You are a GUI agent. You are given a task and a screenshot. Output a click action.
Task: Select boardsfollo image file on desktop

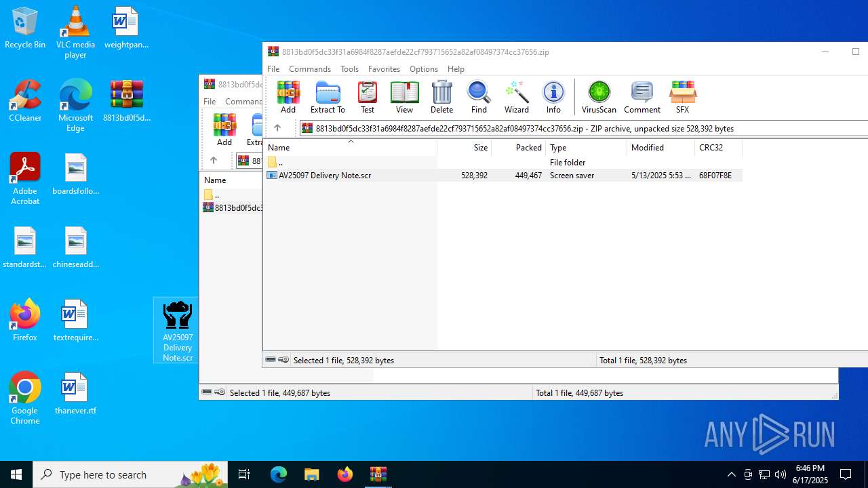[75, 174]
